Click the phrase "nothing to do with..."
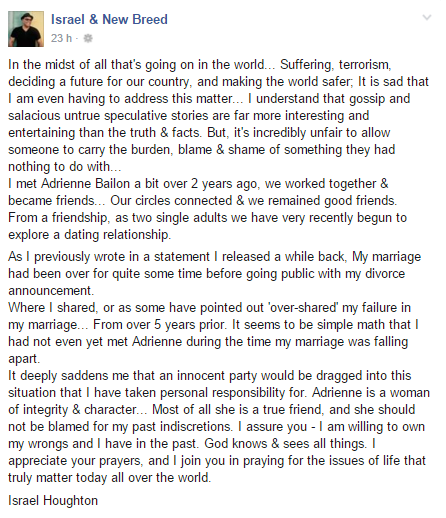 [64, 167]
